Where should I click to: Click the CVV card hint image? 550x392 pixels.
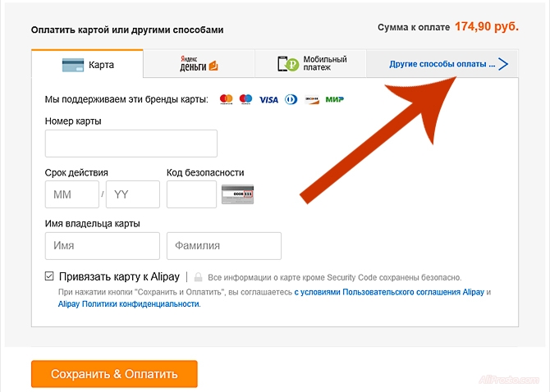click(238, 194)
